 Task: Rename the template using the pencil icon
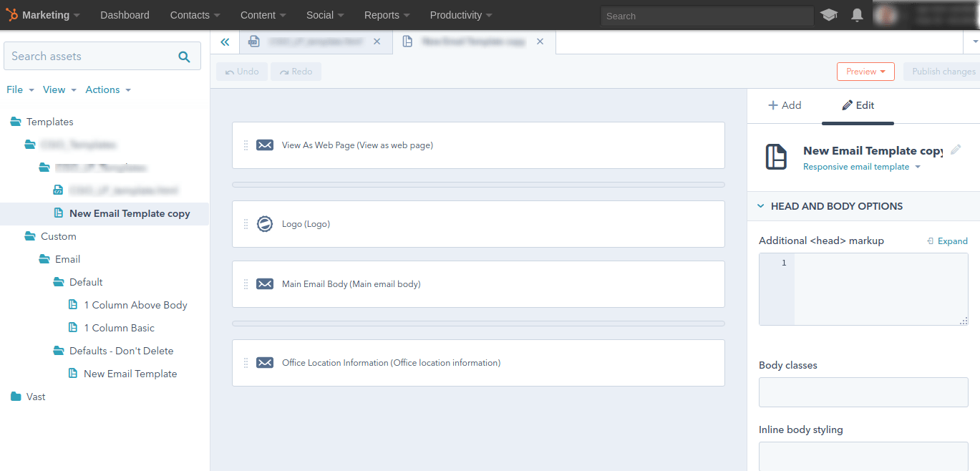point(956,150)
